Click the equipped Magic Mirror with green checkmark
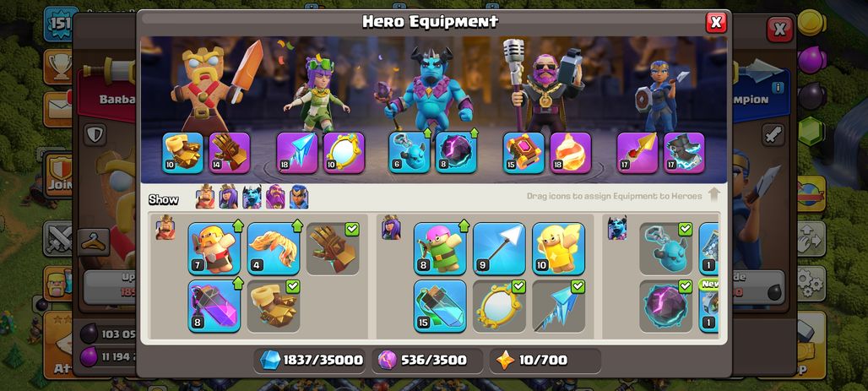The width and height of the screenshot is (868, 391). (x=499, y=306)
